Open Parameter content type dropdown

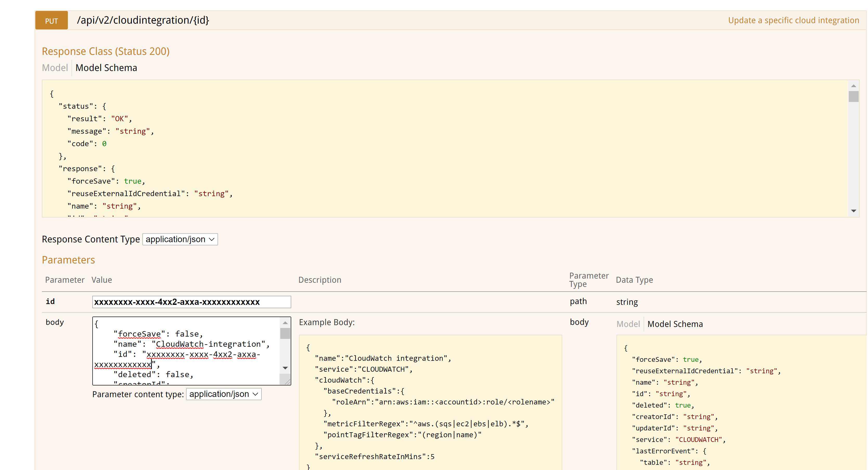click(224, 394)
